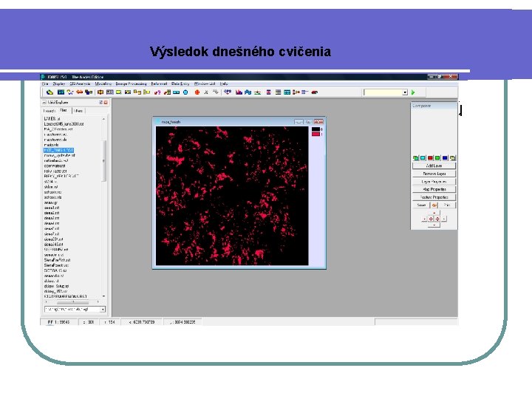
Task: Click the first green layers icon in Composer's icon row
Action: pos(415,158)
